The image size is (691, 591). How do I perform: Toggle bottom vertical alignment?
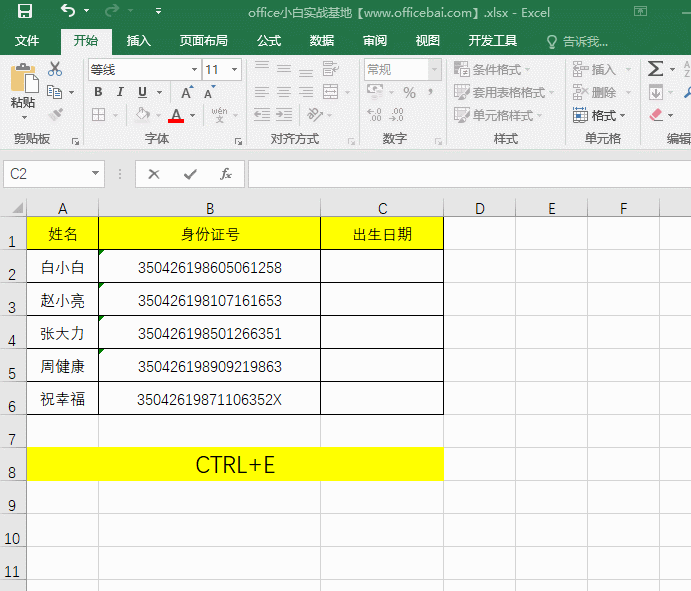pyautogui.click(x=306, y=71)
